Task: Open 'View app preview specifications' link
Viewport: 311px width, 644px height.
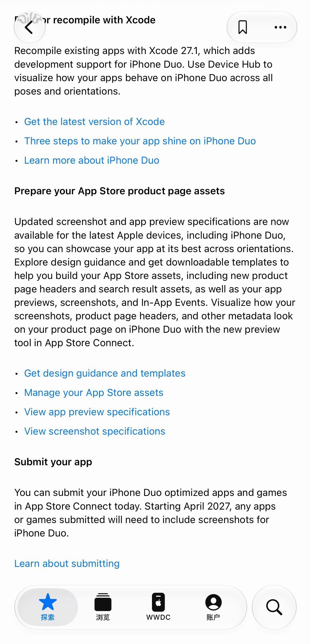Action: click(x=97, y=412)
